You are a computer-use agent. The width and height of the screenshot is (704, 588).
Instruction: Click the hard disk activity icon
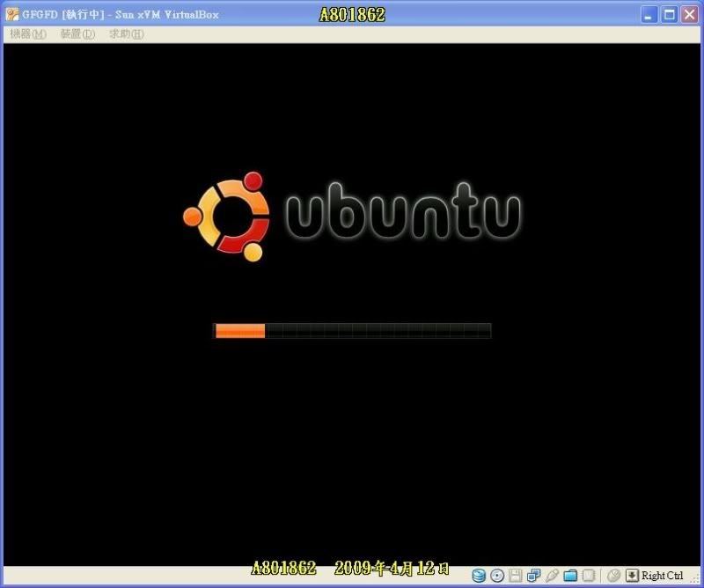click(x=479, y=576)
